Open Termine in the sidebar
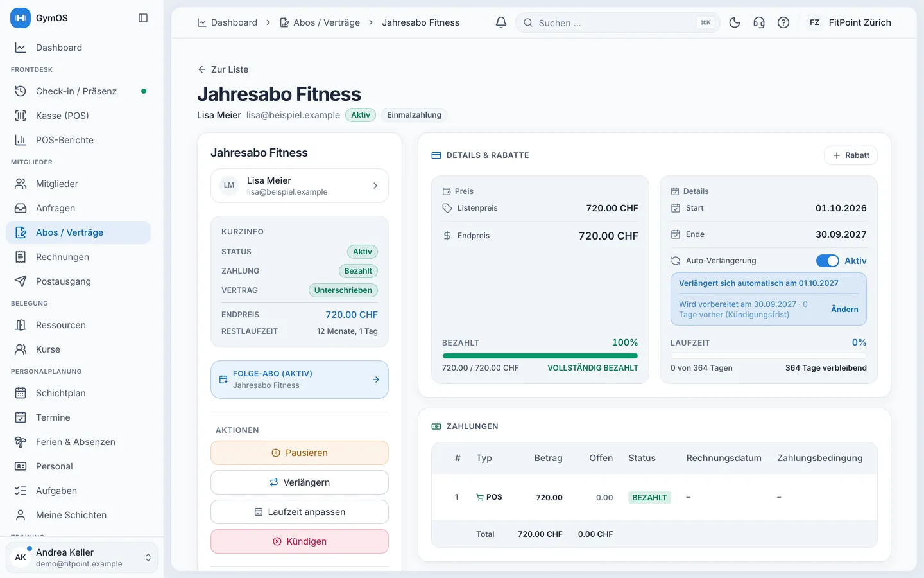 tap(78, 417)
